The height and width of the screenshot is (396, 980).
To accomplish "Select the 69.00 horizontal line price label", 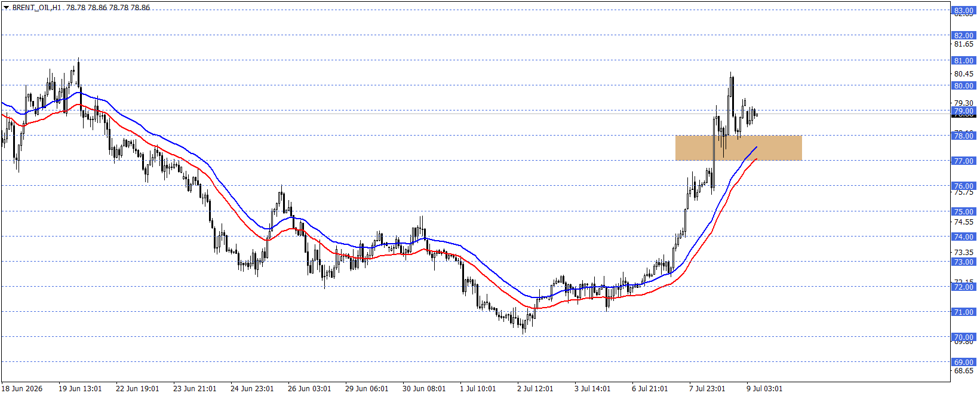I will pyautogui.click(x=963, y=362).
